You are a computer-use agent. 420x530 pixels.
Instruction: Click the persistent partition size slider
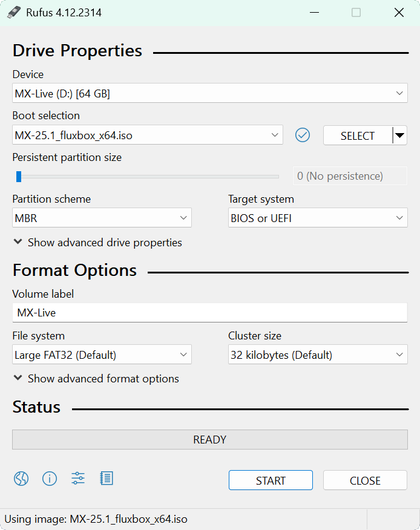(x=148, y=177)
